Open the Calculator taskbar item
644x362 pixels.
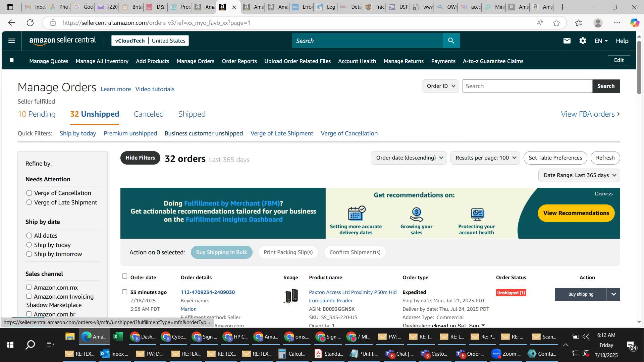click(x=292, y=354)
